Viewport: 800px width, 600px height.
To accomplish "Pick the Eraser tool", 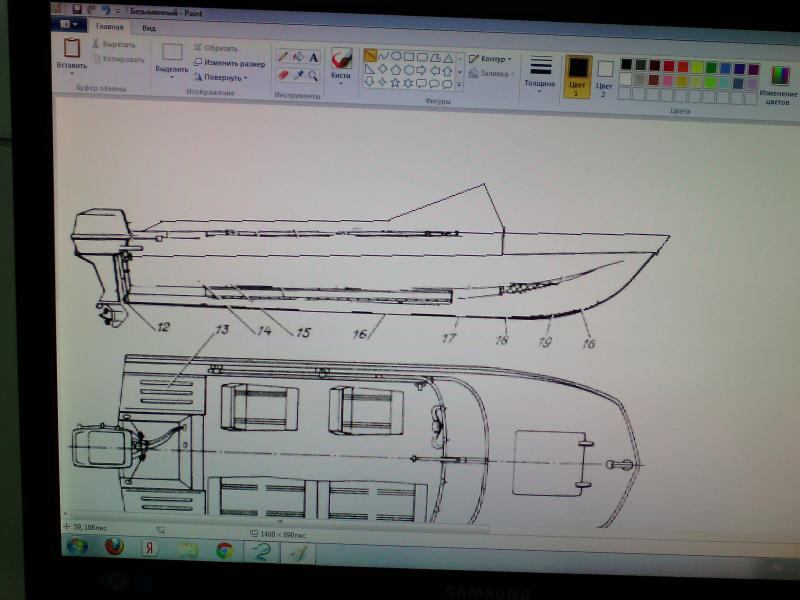I will (x=283, y=75).
